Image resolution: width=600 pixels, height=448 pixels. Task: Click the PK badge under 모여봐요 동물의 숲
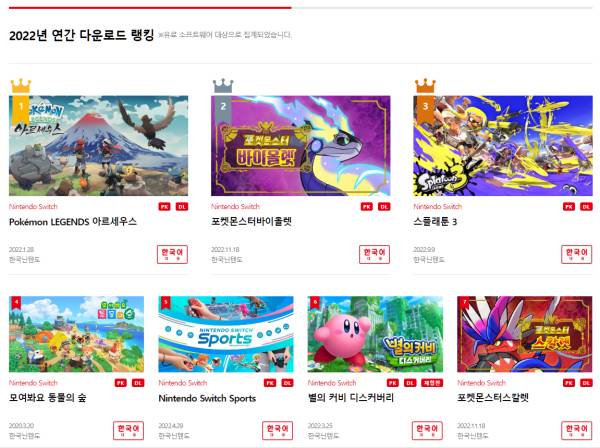click(x=121, y=383)
